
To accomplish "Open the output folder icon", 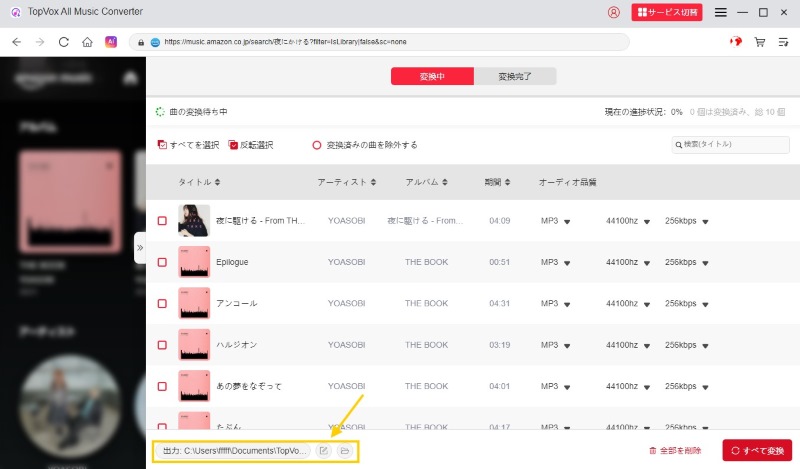I will pyautogui.click(x=344, y=451).
